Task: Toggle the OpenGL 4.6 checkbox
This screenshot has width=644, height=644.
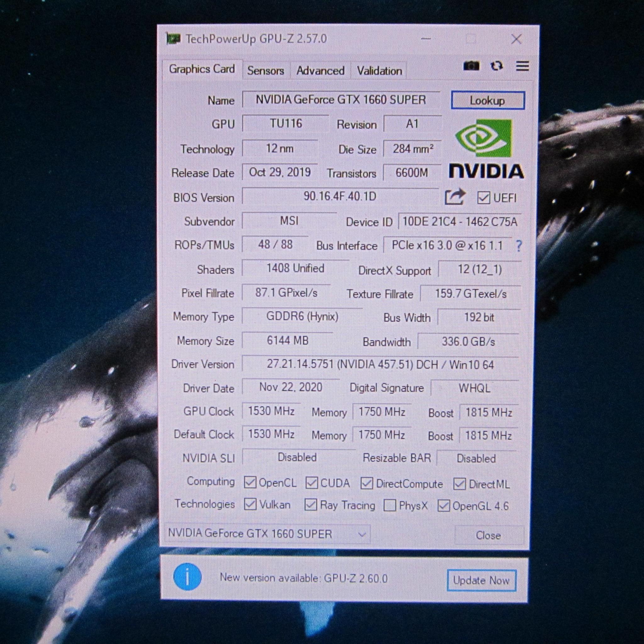Action: pyautogui.click(x=444, y=506)
